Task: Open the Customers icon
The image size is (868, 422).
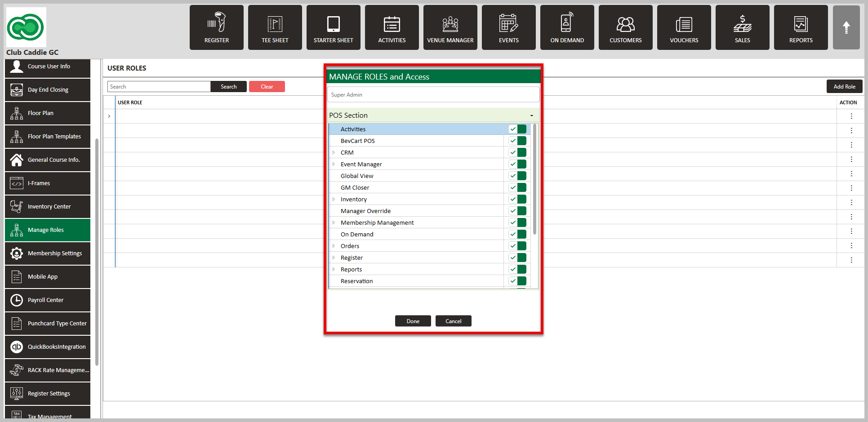Action: pos(626,27)
